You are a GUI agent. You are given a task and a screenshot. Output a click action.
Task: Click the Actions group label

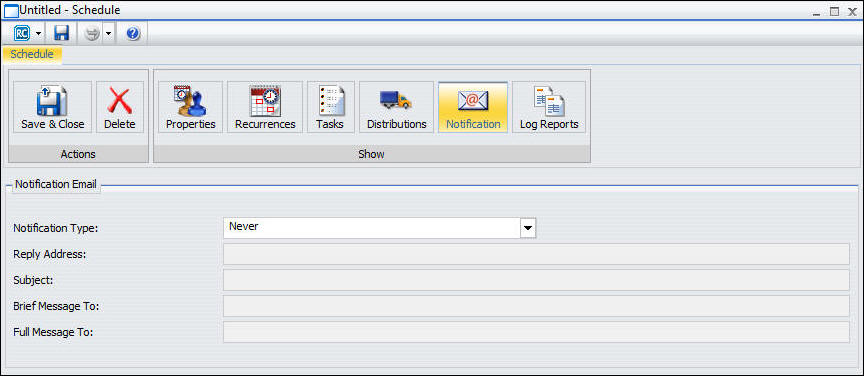[x=78, y=154]
